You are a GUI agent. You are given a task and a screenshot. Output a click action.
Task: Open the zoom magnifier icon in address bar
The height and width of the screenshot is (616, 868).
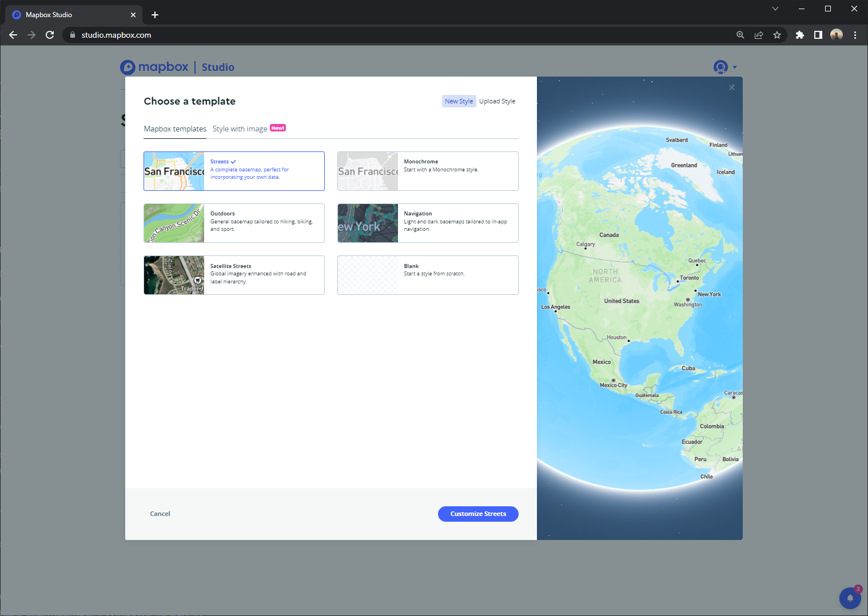coord(740,35)
